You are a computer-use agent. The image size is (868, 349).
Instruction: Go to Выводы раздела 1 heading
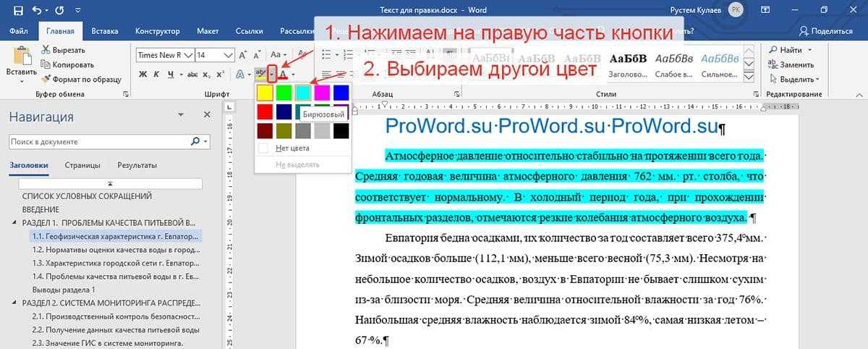coord(63,290)
